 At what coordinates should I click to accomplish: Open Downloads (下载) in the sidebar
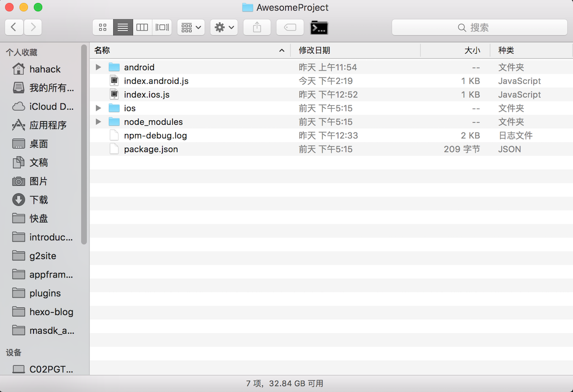tap(38, 200)
